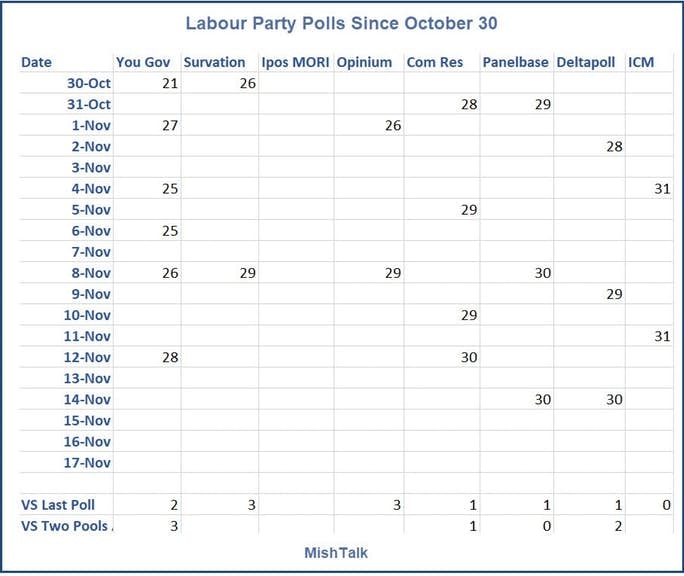Select the Survation column header
684x576 pixels.
point(214,62)
